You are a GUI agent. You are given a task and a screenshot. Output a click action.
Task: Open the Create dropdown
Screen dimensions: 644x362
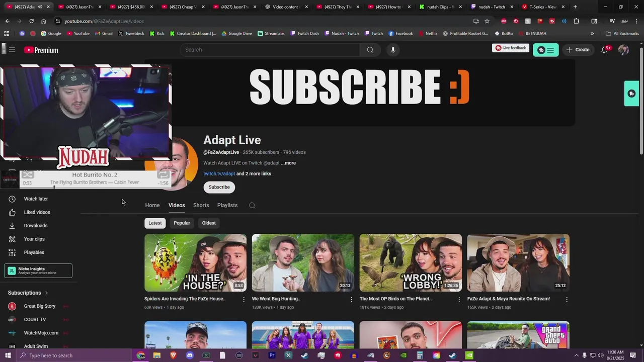578,50
